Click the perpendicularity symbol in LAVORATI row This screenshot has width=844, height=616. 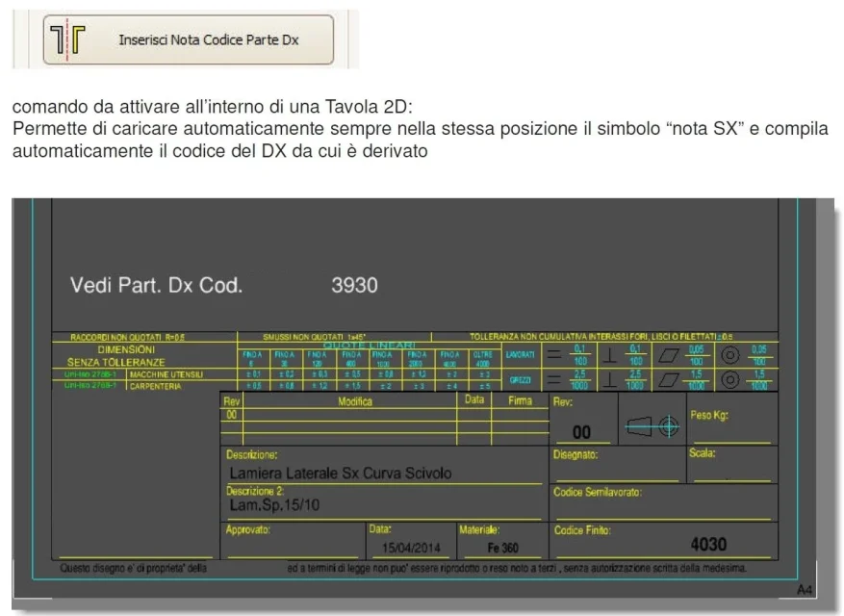pos(609,355)
